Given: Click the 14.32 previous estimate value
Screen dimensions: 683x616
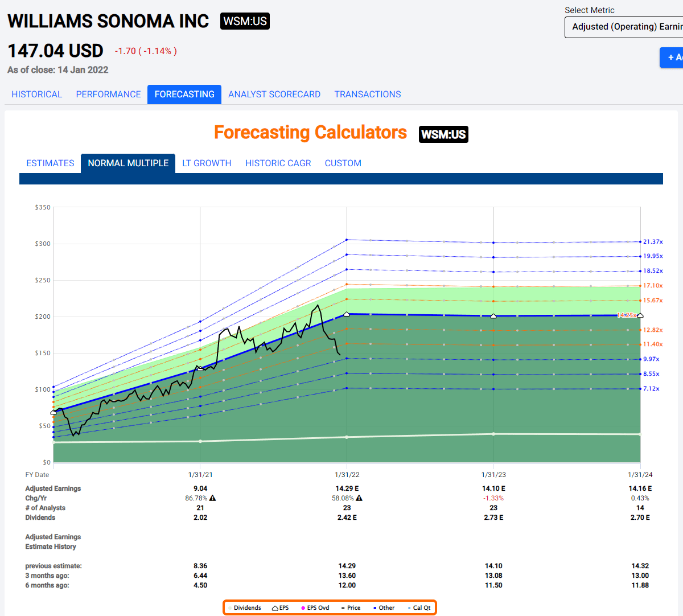Looking at the screenshot, I should (640, 566).
